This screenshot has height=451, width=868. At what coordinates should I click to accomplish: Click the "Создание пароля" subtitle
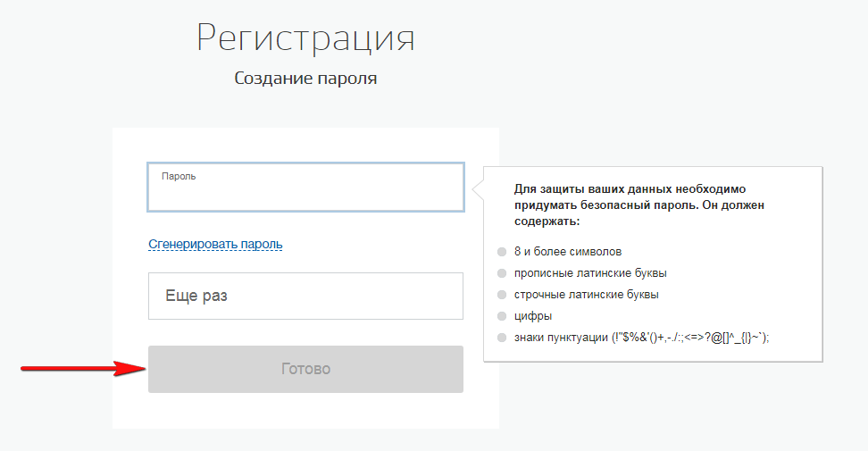[x=305, y=79]
